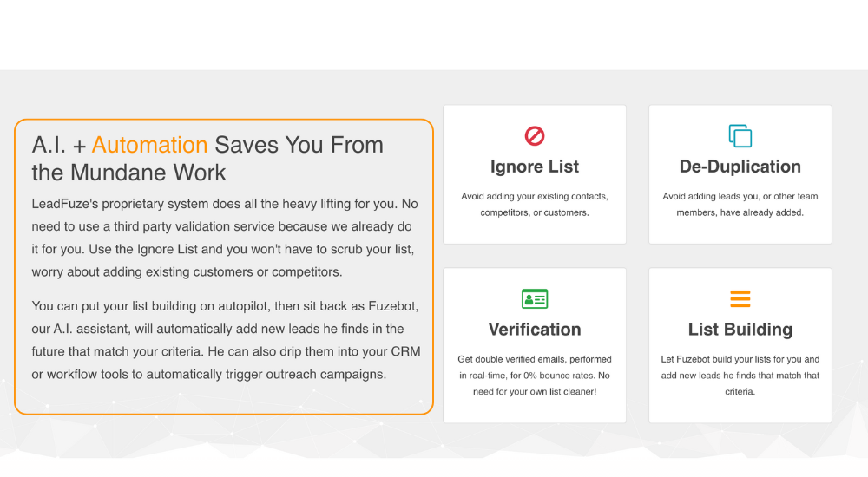Click paragraph starting 'You can put your list building'
868x477 pixels.
coord(226,340)
